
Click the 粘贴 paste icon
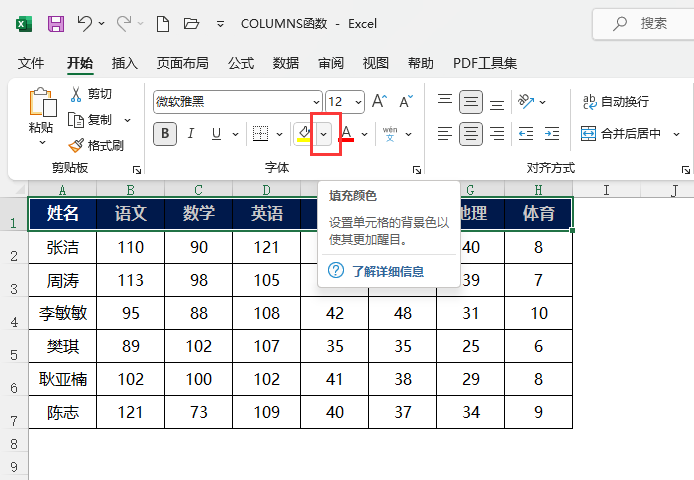(x=42, y=102)
